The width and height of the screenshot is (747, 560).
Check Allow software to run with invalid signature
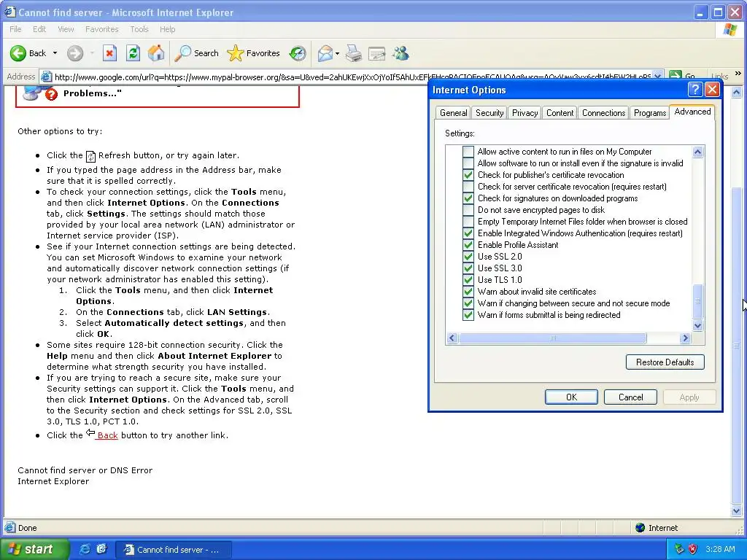(468, 163)
